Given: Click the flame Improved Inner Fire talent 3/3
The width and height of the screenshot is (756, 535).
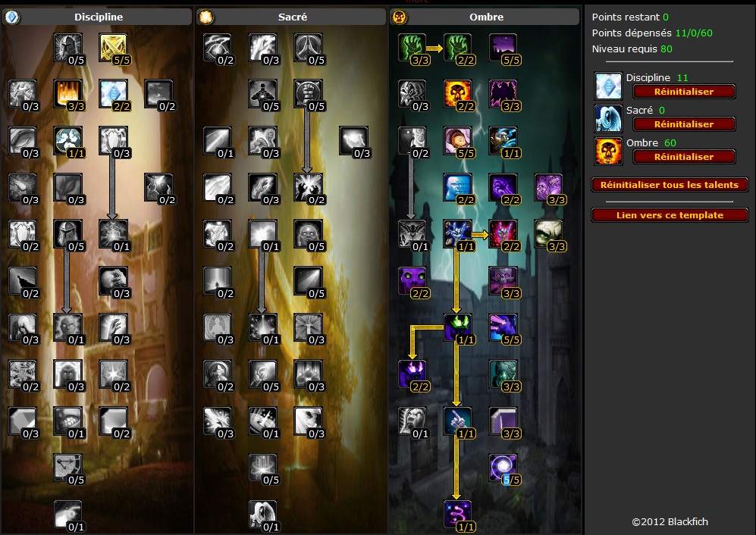Looking at the screenshot, I should pyautogui.click(x=68, y=94).
